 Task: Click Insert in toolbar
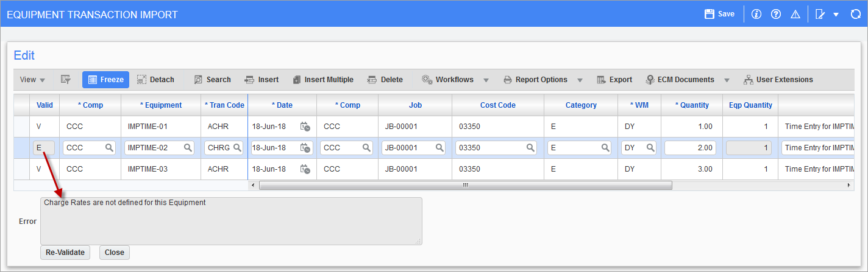(261, 80)
